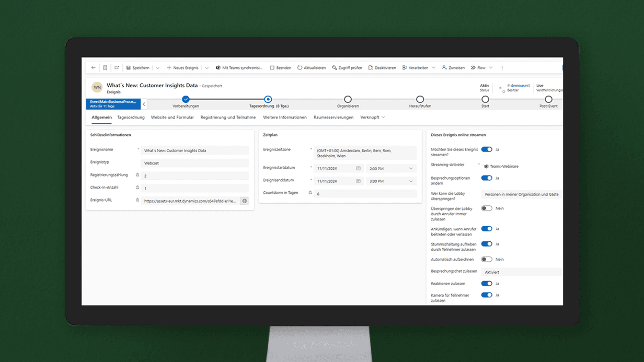The width and height of the screenshot is (644, 362).
Task: Click the back arrow icon
Action: [x=94, y=68]
